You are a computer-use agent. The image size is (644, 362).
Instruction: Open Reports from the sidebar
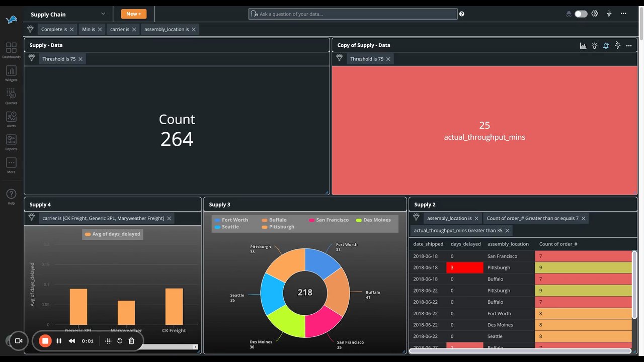(11, 142)
